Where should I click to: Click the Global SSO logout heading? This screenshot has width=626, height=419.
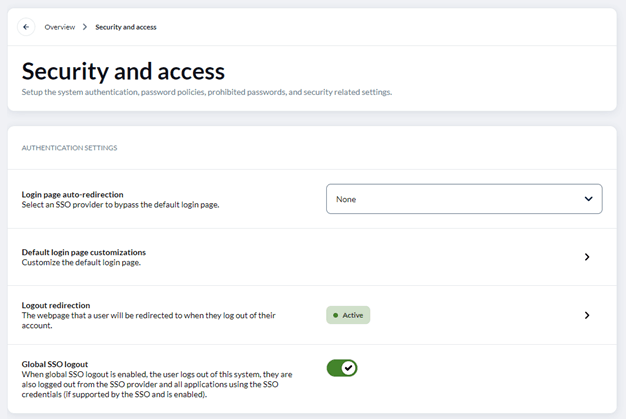click(55, 364)
